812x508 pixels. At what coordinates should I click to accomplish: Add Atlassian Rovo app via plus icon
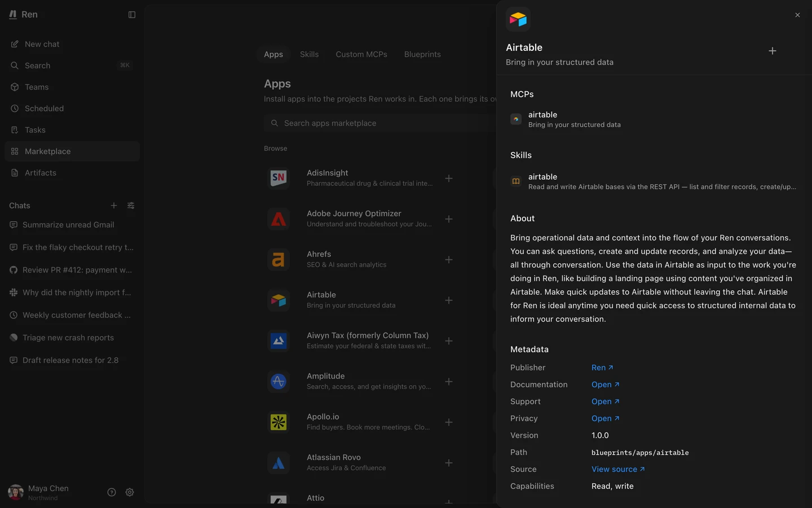(449, 463)
